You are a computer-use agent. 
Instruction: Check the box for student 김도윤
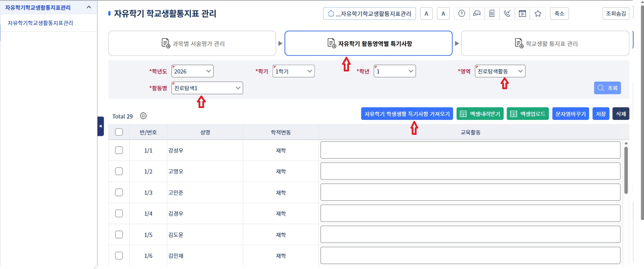pyautogui.click(x=119, y=235)
